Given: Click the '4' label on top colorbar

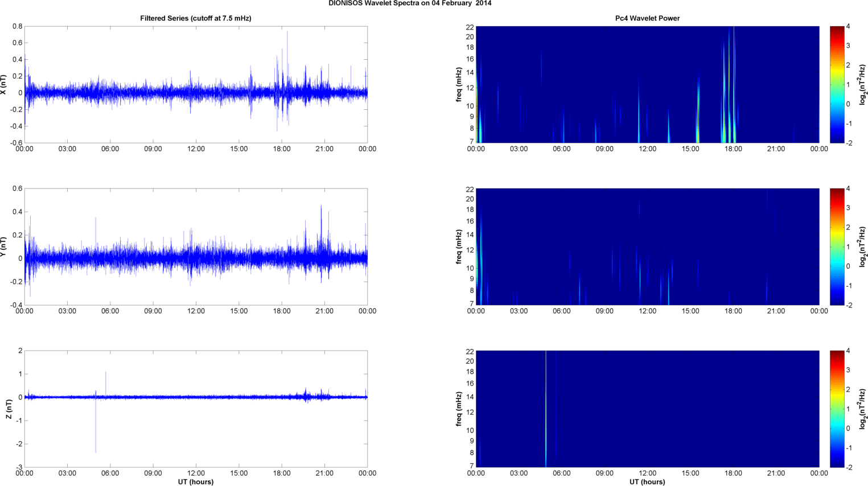Looking at the screenshot, I should pyautogui.click(x=848, y=26).
